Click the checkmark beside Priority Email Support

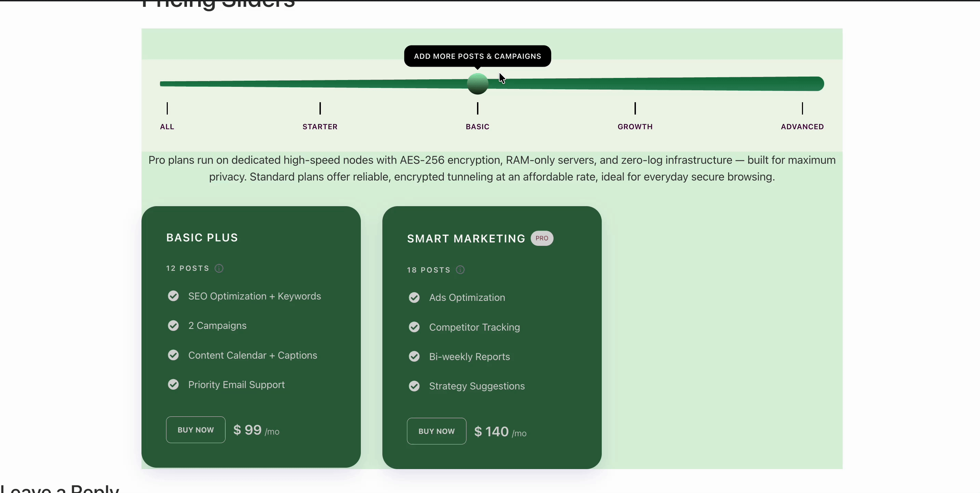[173, 385]
